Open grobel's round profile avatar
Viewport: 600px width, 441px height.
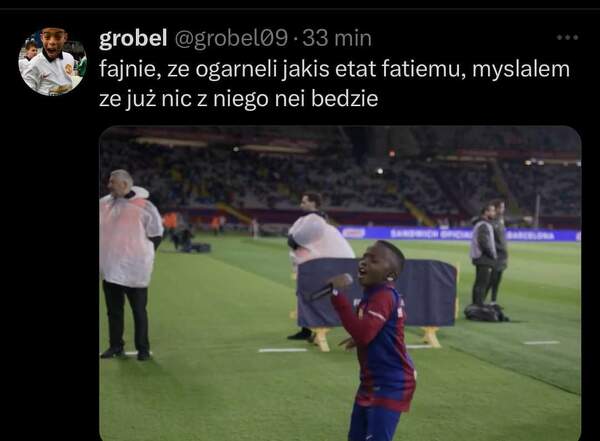pos(52,61)
